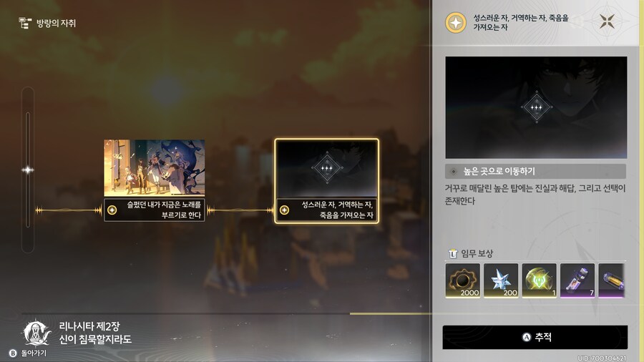The height and width of the screenshot is (362, 644).
Task: Click 돌아가기 to go back
Action: point(28,353)
